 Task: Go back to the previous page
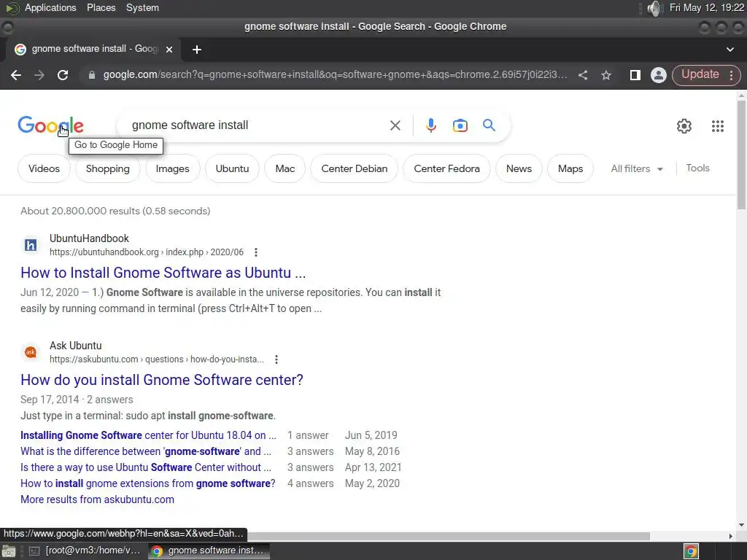coord(16,75)
